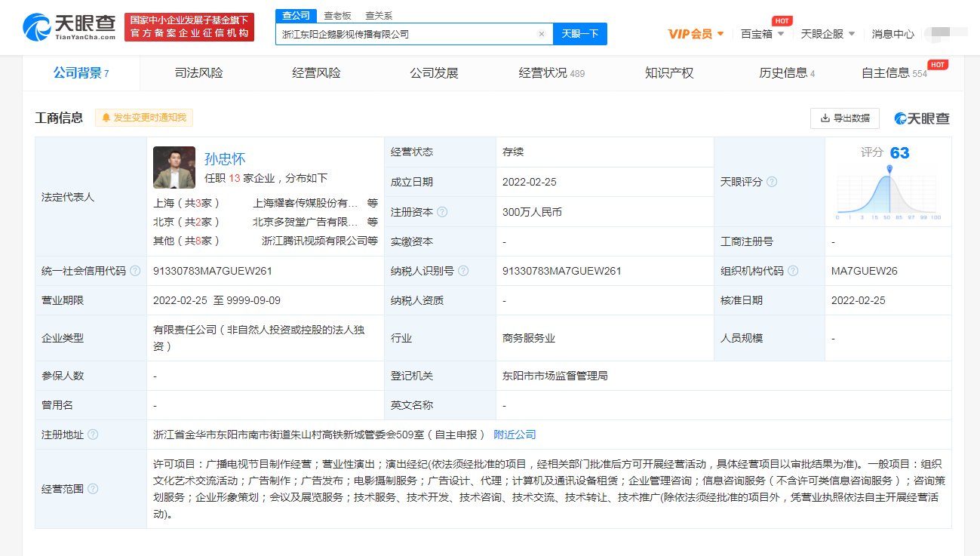Clear search box with the X icon
980x556 pixels.
[541, 34]
